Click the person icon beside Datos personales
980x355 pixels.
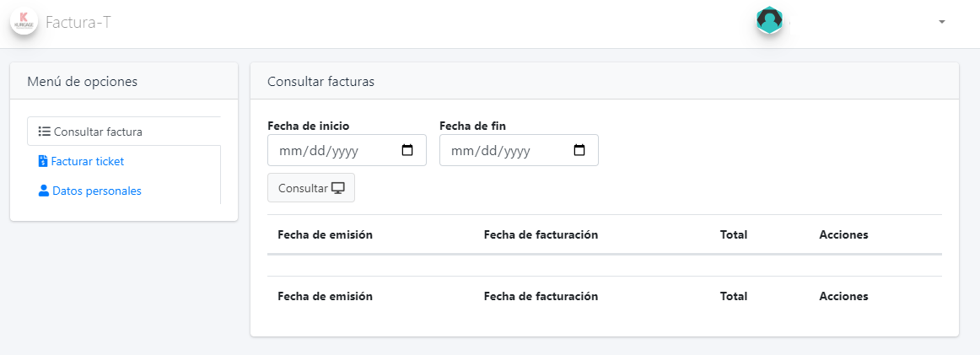pyautogui.click(x=44, y=191)
